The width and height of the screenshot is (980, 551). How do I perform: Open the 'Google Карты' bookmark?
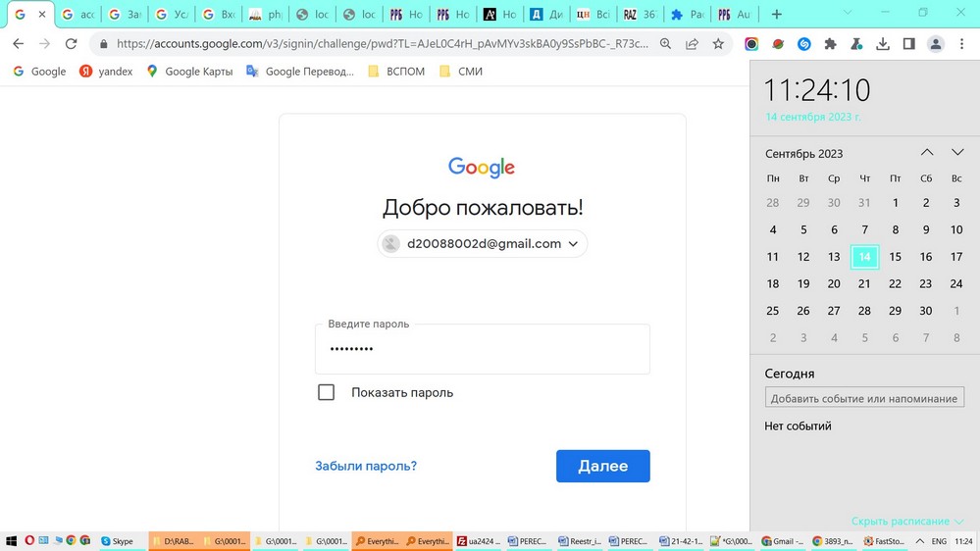(189, 72)
